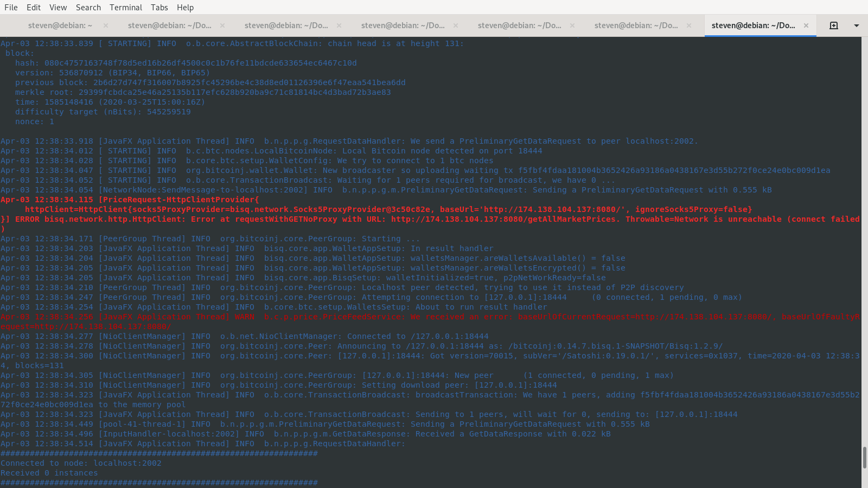The image size is (868, 488).
Task: Click 'Setting download peer: [127.0.0.1]:18444' text
Action: (459, 385)
